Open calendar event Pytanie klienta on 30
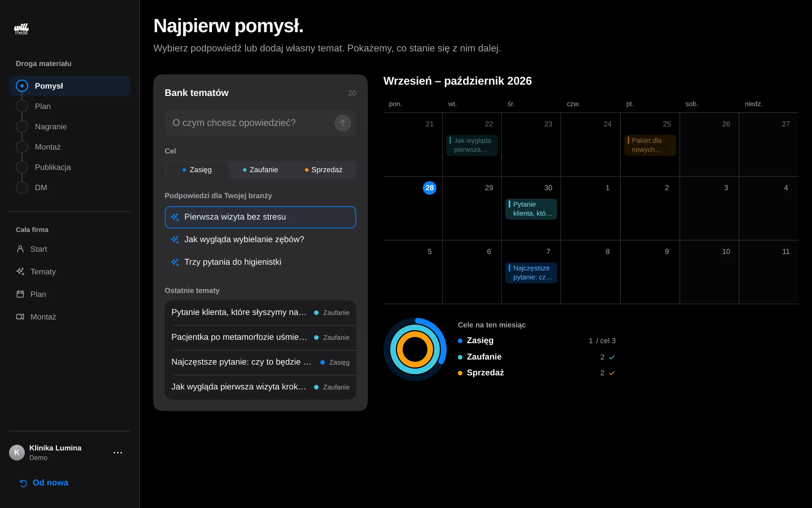This screenshot has width=812, height=508. [531, 209]
